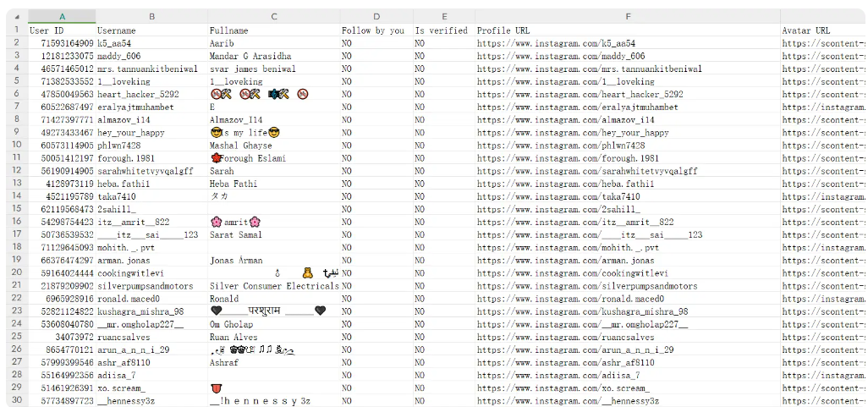Select column E header

pyautogui.click(x=444, y=17)
